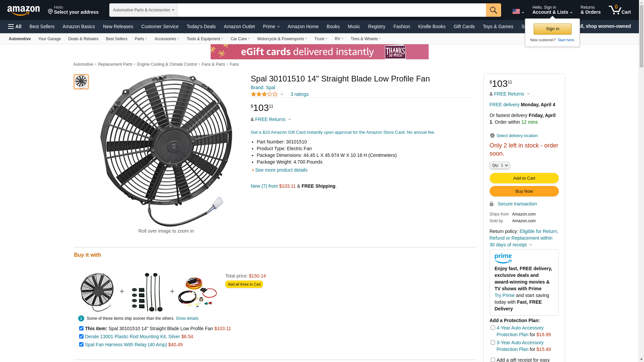The image size is (644, 362).
Task: Open the Qty quantity dropdown
Action: coord(500,165)
